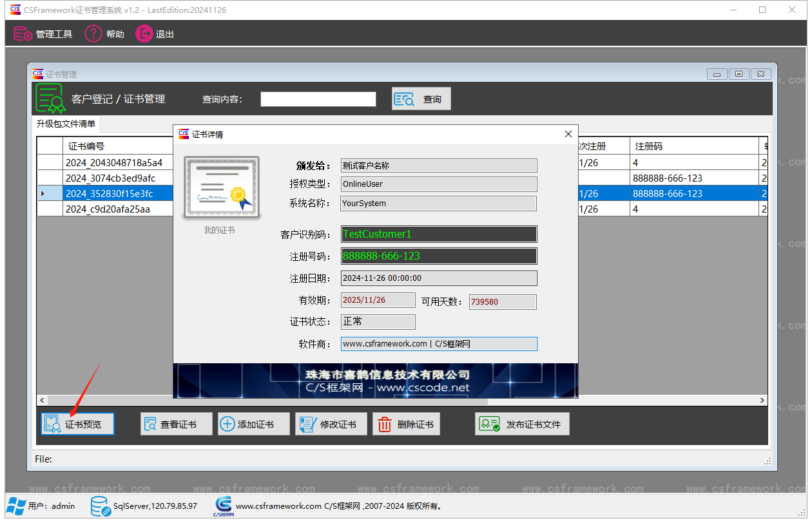Click the 查询 search button

(421, 99)
